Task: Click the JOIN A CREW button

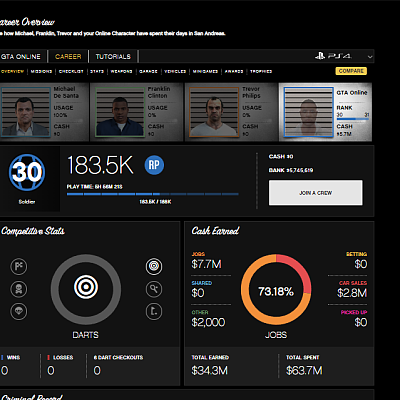Action: tap(315, 193)
